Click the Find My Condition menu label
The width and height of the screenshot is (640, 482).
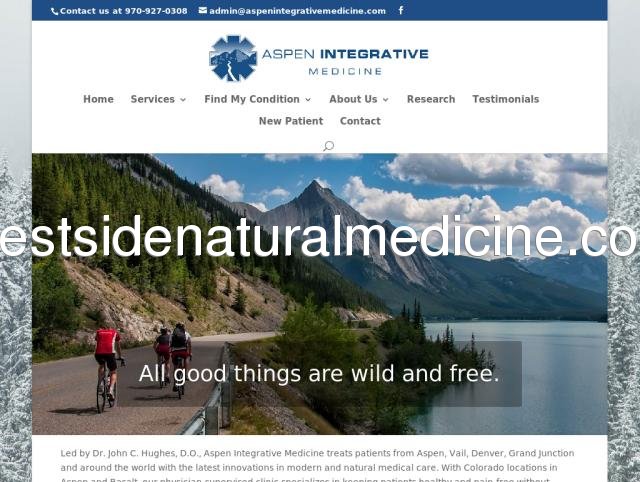pos(252,99)
